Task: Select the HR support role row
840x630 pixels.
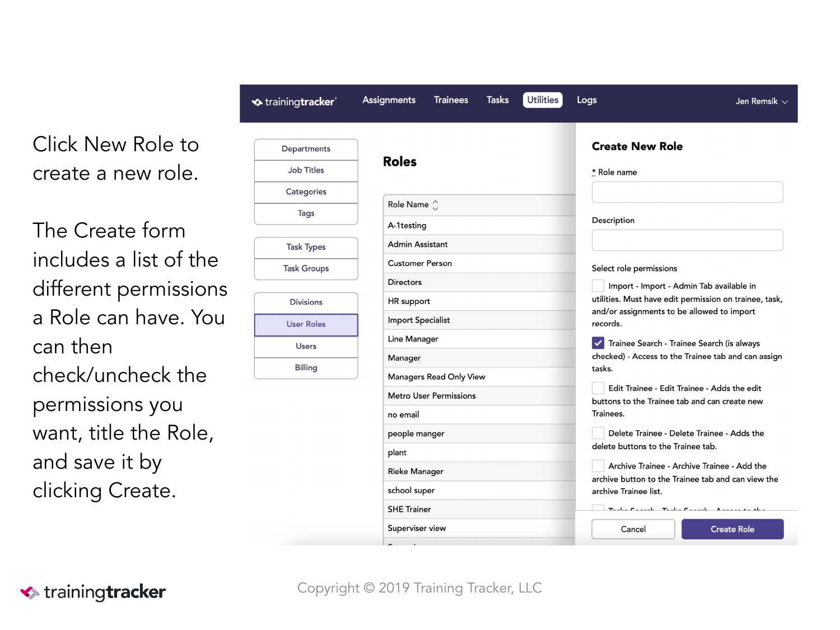Action: 479,301
